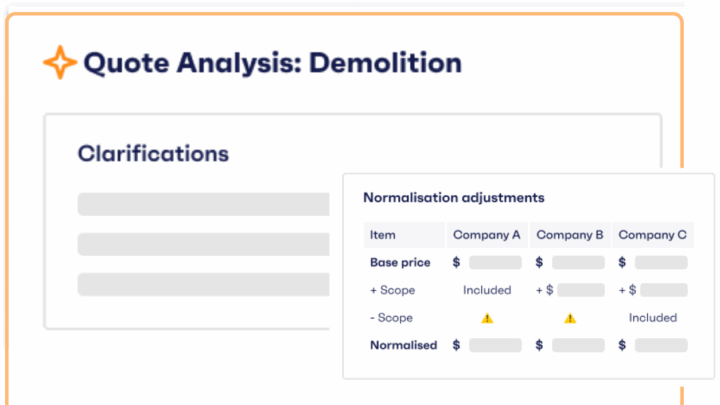
Task: Click the orange sparkle icon beside the title
Action: 60,63
